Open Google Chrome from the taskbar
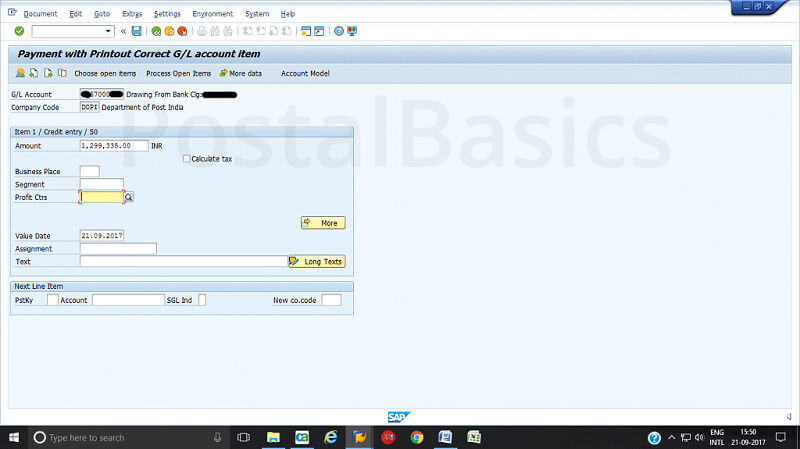 [417, 437]
